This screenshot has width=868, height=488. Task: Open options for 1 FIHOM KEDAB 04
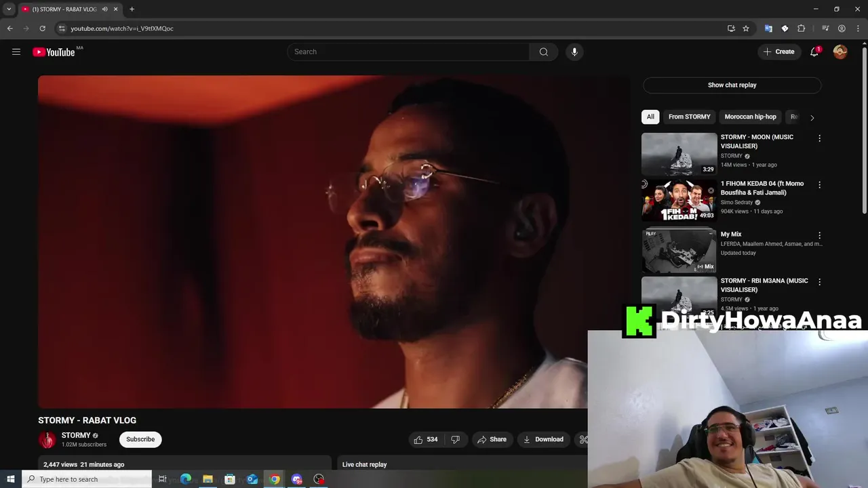pos(819,184)
